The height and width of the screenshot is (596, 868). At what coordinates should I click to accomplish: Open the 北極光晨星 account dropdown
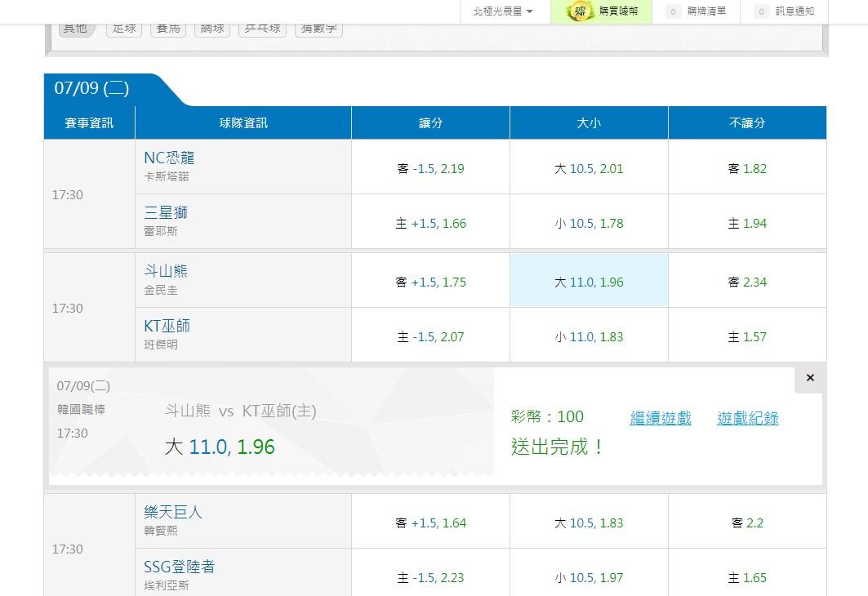click(503, 11)
